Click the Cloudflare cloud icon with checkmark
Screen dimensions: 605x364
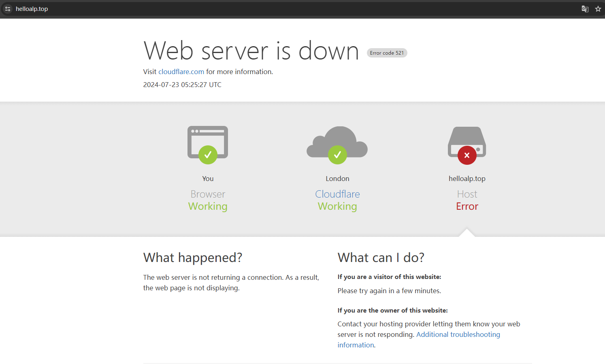(337, 145)
